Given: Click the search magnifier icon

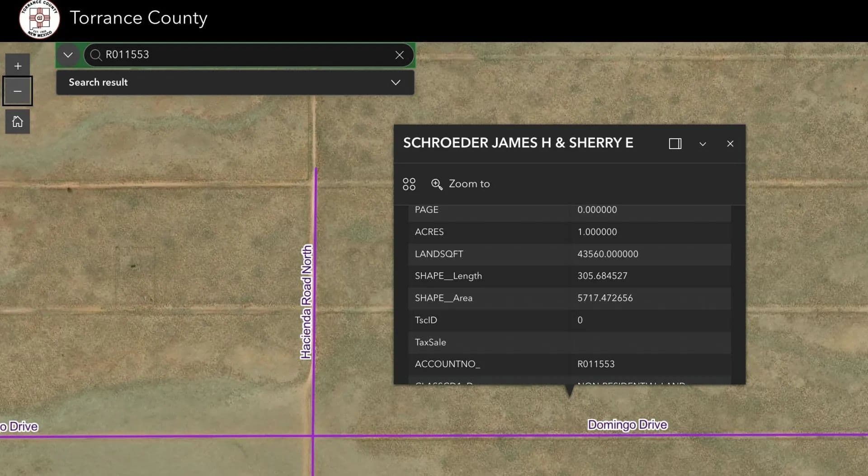Looking at the screenshot, I should tap(95, 55).
